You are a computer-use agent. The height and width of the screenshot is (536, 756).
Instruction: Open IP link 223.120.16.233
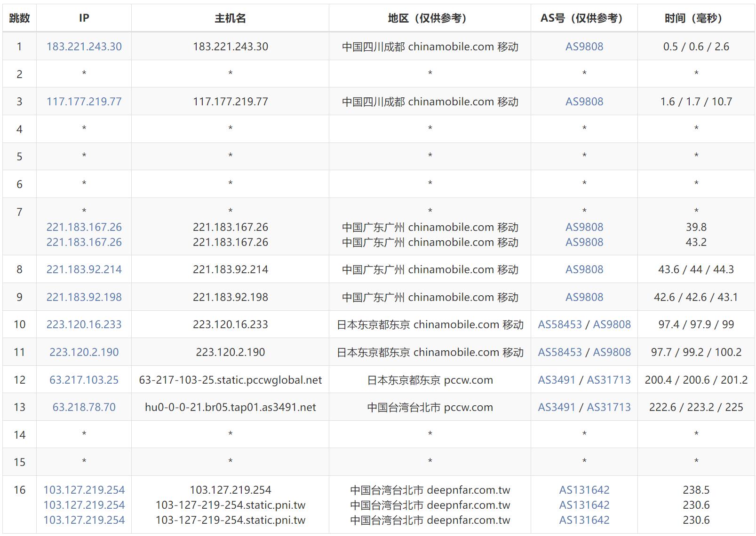(x=84, y=324)
